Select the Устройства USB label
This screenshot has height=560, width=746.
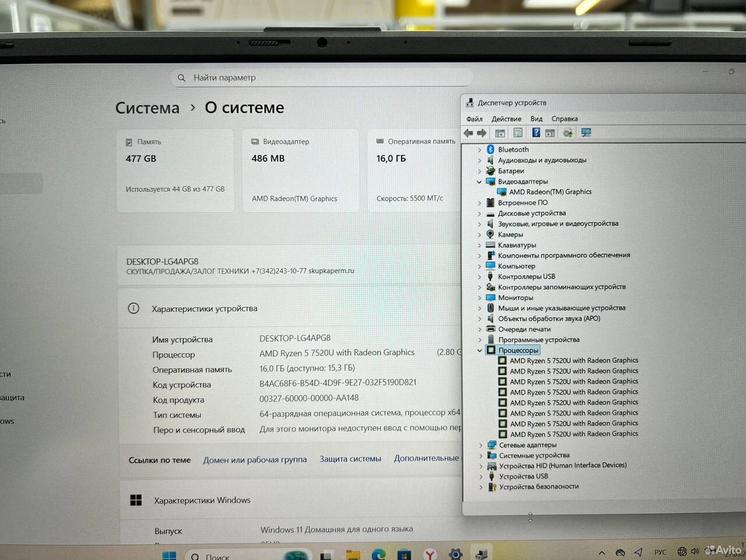tap(523, 476)
